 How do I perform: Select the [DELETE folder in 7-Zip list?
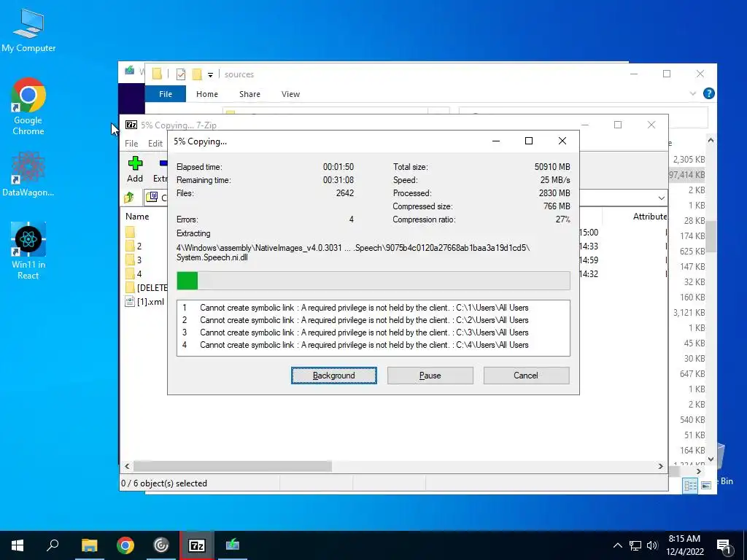coord(146,287)
